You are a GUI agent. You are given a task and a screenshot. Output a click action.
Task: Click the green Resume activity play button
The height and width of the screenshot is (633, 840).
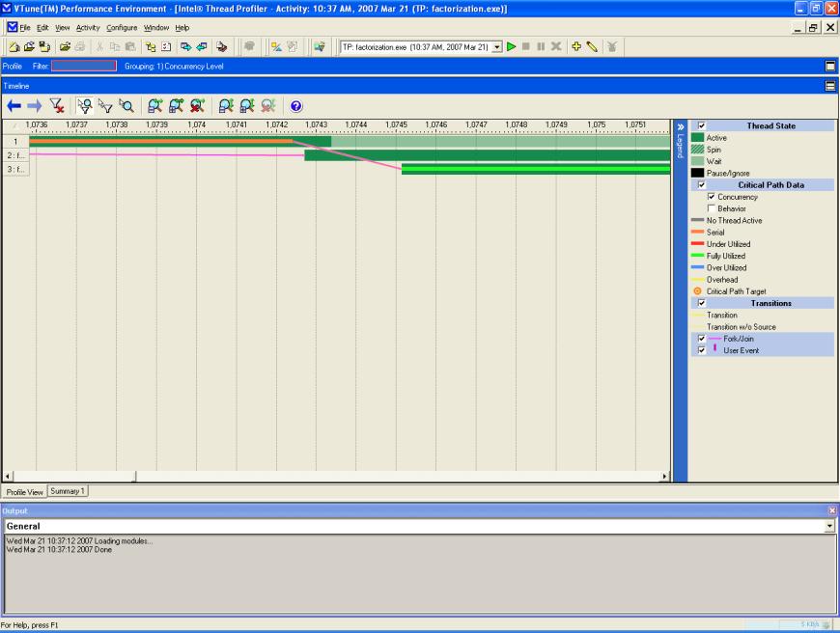(512, 46)
